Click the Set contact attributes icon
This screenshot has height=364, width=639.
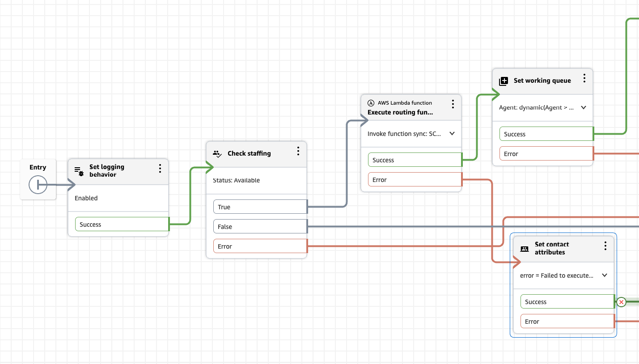pos(525,249)
